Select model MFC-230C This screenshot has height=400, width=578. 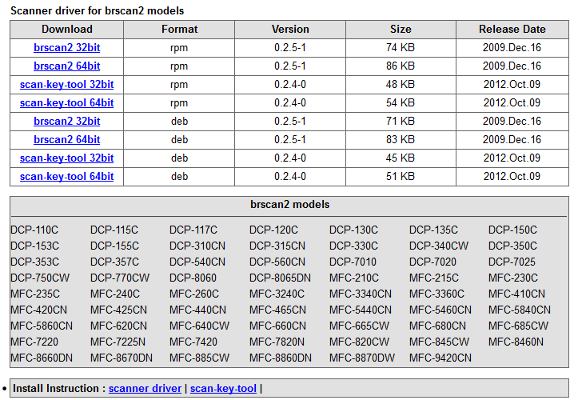click(x=513, y=278)
